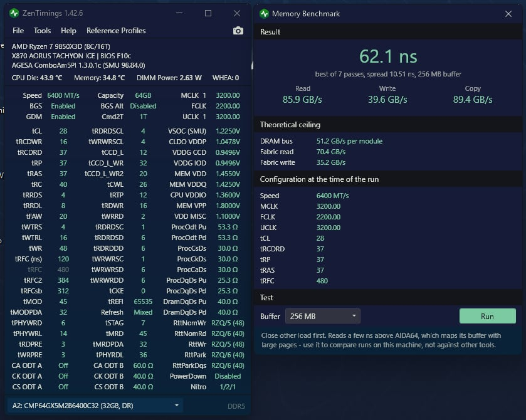The height and width of the screenshot is (420, 526).
Task: Open the Tools menu
Action: (42, 31)
